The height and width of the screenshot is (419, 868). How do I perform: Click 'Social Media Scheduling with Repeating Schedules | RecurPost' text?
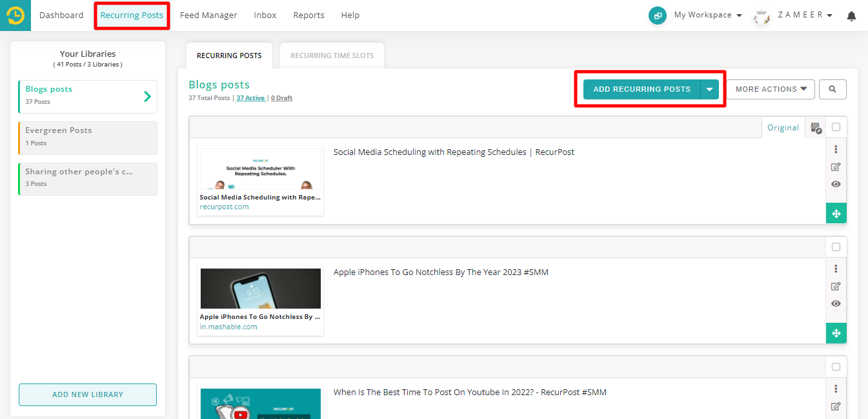point(454,152)
